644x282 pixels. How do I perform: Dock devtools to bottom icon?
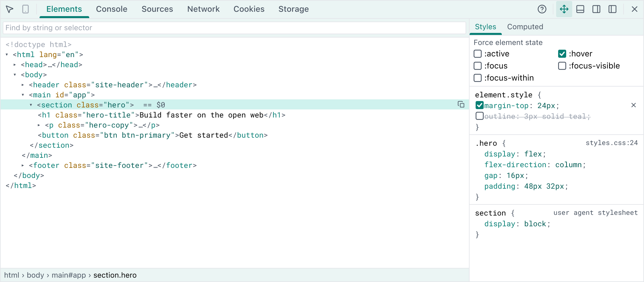(580, 9)
